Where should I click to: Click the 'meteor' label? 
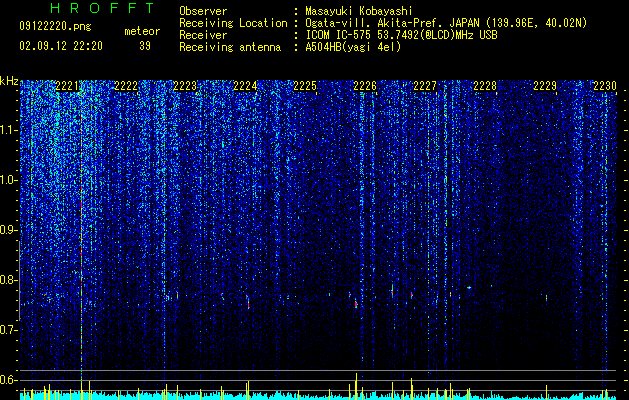(142, 31)
